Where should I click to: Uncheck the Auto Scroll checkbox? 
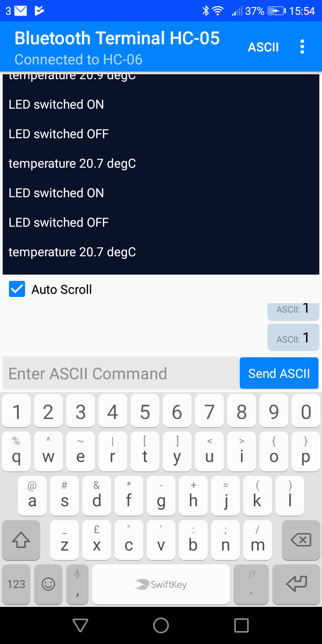[x=17, y=289]
